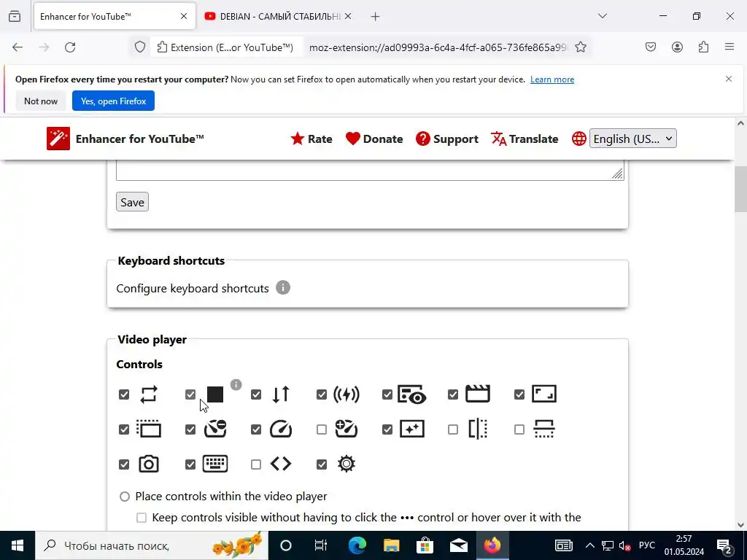Click the Enhancer for YouTube magic wand logo
Image resolution: width=747 pixels, height=560 pixels.
[x=58, y=139]
